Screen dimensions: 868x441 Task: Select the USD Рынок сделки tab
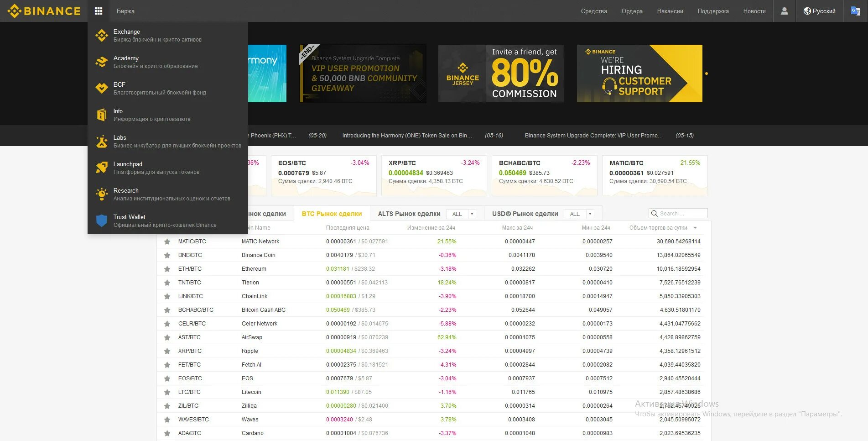click(x=525, y=214)
